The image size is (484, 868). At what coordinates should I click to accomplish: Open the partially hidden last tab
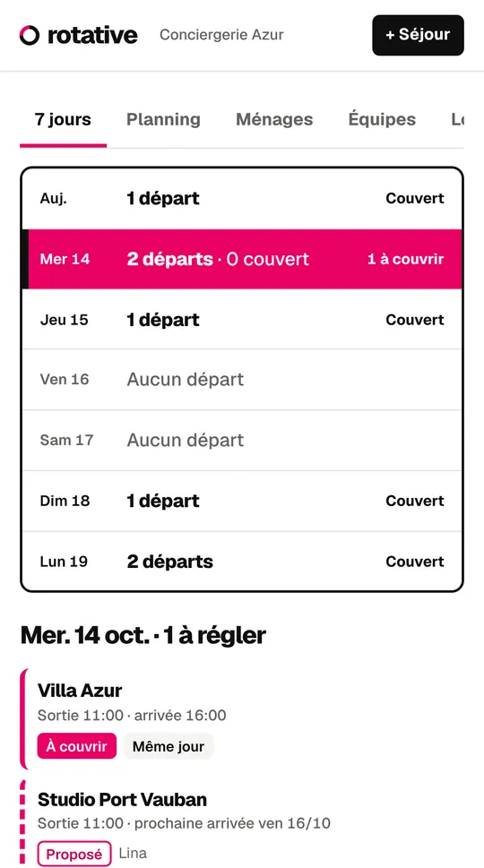(x=457, y=119)
